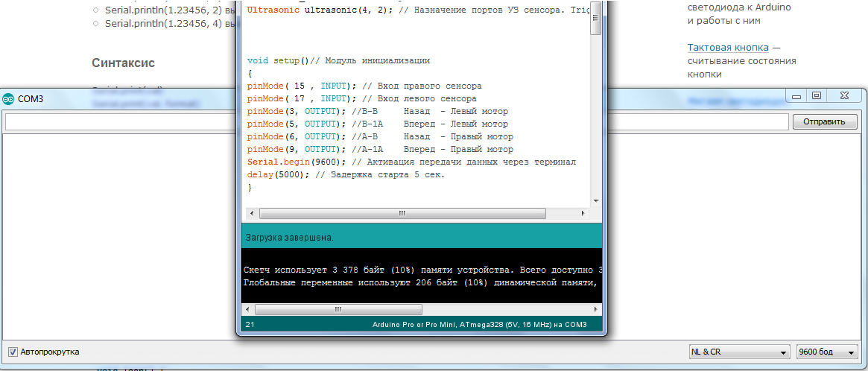Image resolution: width=868 pixels, height=371 pixels.
Task: Toggle the Автопрокрутка autoscroll checkbox
Action: 13,352
